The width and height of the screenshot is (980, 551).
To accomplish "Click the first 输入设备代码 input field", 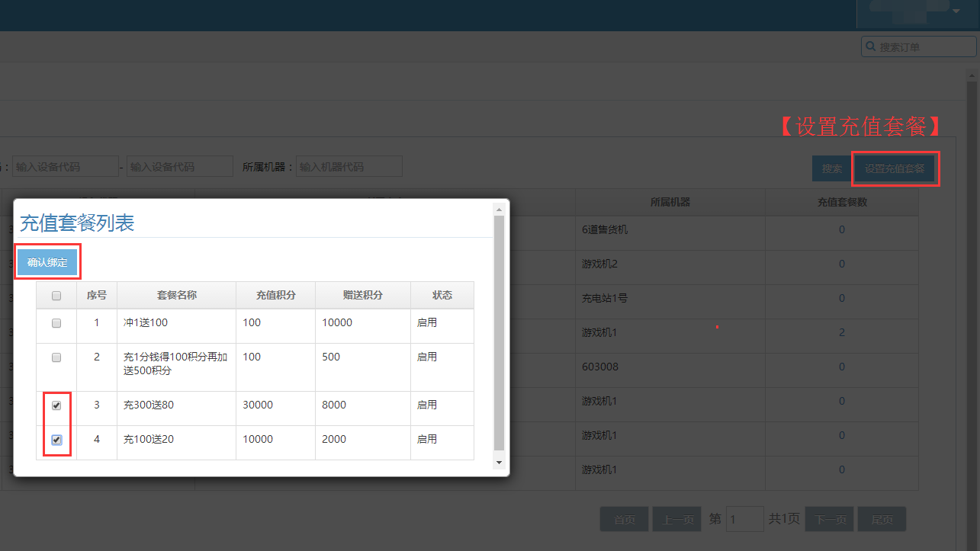I will 65,166.
